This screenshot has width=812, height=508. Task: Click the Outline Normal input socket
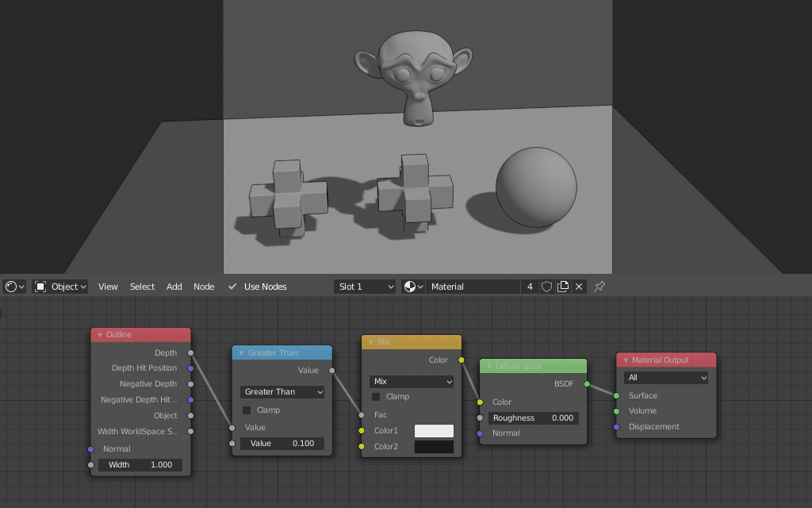click(x=91, y=449)
